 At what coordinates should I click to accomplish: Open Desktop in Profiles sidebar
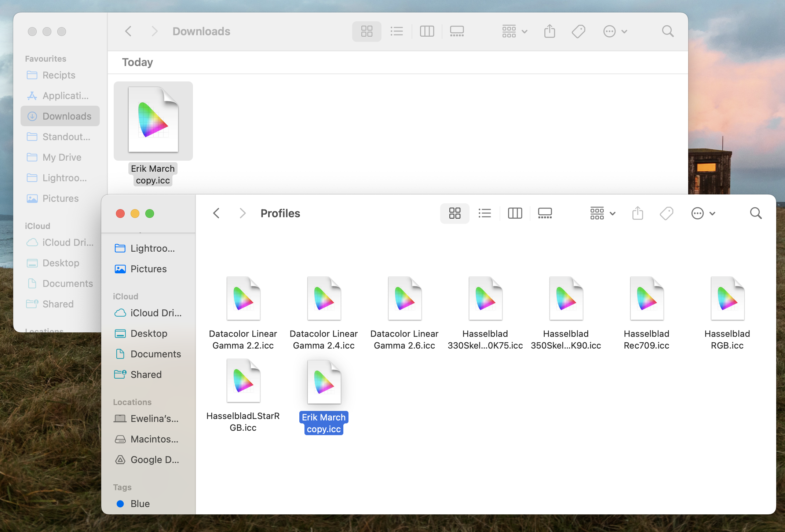pos(149,334)
